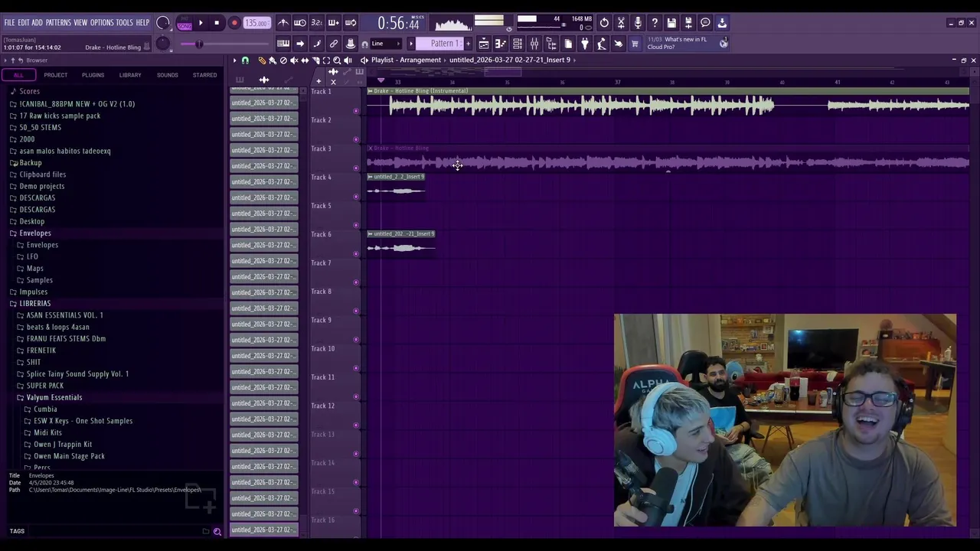
Task: Click the Playback speaker tool in playlist toolbar
Action: click(348, 60)
